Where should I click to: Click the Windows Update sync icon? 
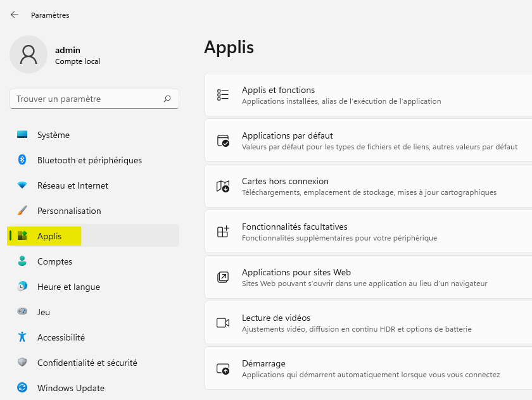[x=22, y=388]
